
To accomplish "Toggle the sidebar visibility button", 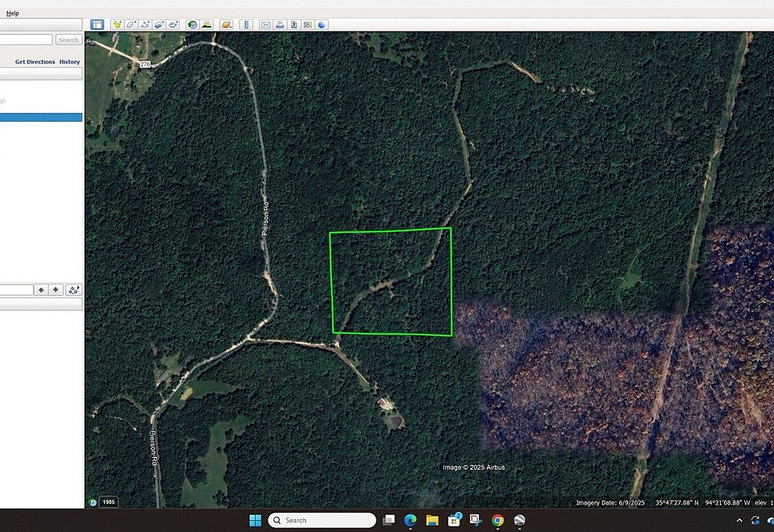I will tap(98, 25).
